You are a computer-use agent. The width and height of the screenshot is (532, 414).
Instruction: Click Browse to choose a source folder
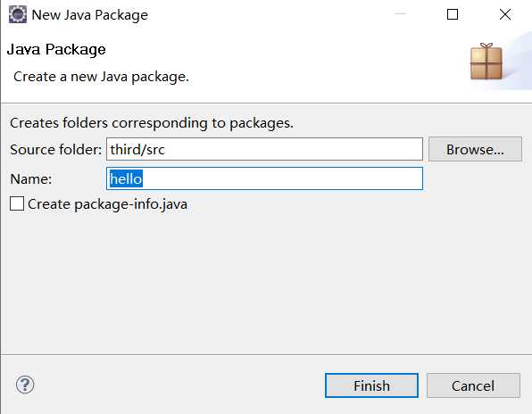point(475,149)
